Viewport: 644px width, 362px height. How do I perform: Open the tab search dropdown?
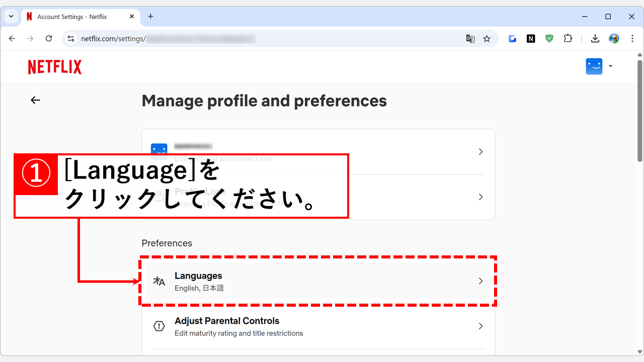tap(11, 16)
